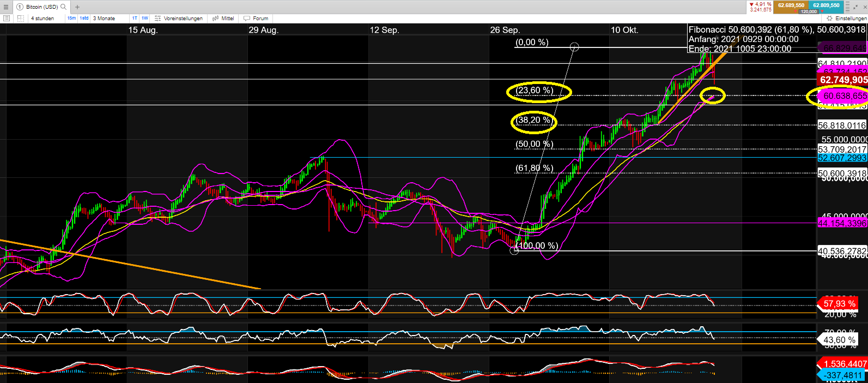Switch to the 1W quick range
This screenshot has width=868, height=383.
click(x=145, y=18)
